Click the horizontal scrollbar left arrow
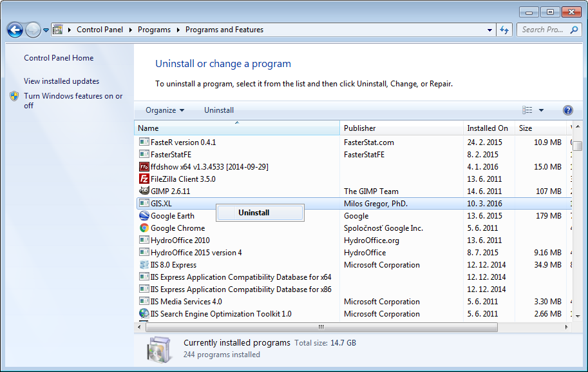Viewport: 588px width, 372px height. 139,327
